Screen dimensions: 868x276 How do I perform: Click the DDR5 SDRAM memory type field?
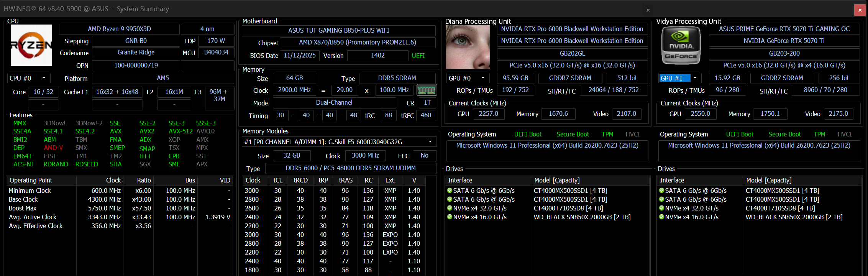pos(397,78)
